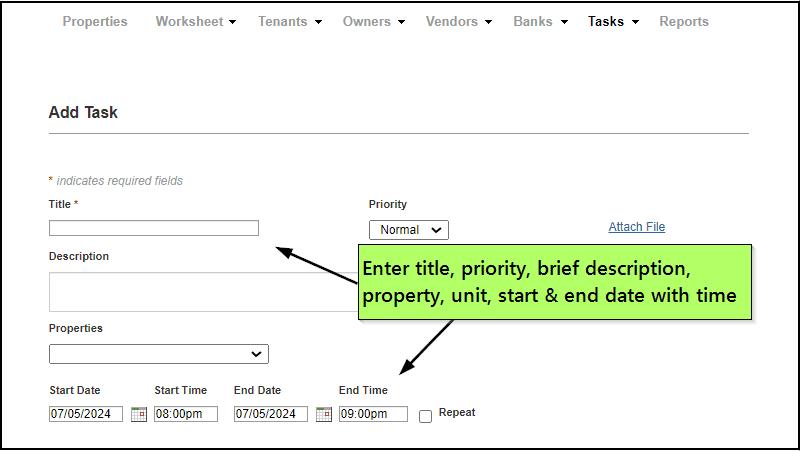Image resolution: width=800 pixels, height=451 pixels.
Task: Open the Priority dropdown set to Normal
Action: point(408,230)
